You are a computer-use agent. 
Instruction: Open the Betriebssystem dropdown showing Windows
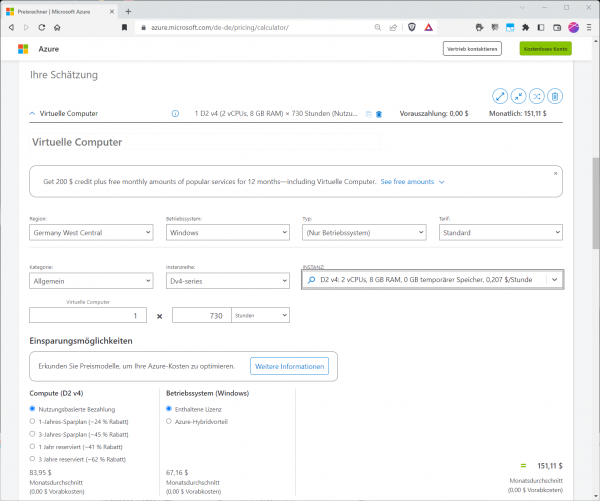(x=228, y=232)
